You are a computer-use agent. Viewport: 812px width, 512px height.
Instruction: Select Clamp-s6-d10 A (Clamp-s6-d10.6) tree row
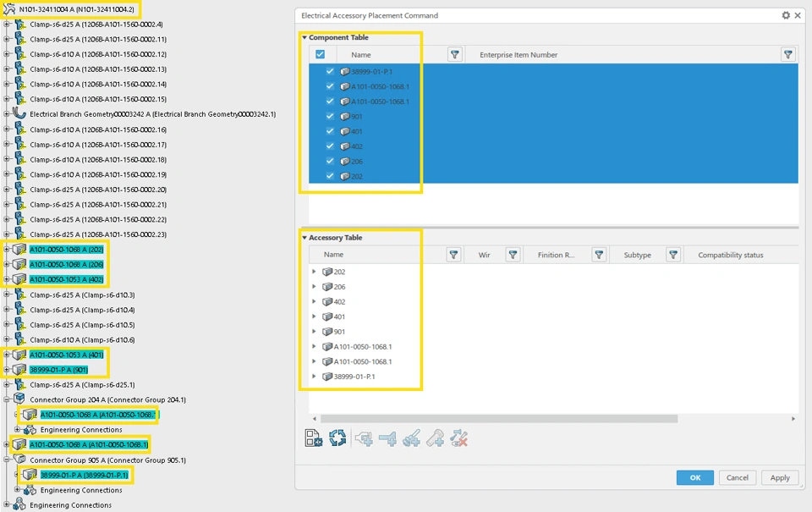coord(82,340)
